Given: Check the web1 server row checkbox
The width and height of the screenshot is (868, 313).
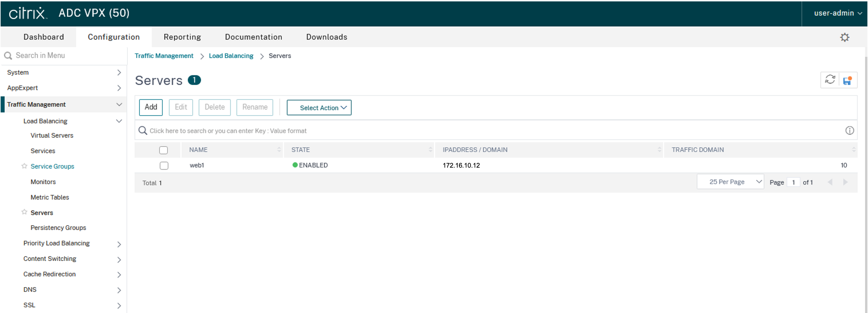Looking at the screenshot, I should [164, 165].
